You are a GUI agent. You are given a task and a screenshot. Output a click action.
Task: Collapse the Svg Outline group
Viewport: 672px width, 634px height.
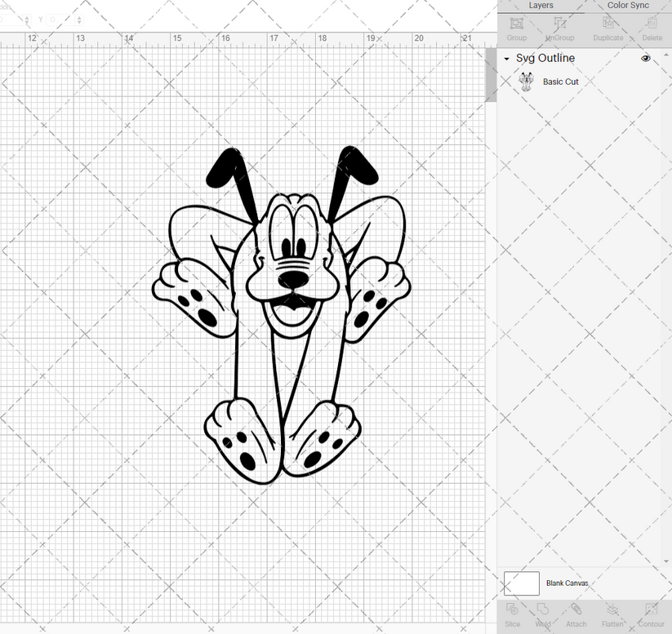coord(506,58)
